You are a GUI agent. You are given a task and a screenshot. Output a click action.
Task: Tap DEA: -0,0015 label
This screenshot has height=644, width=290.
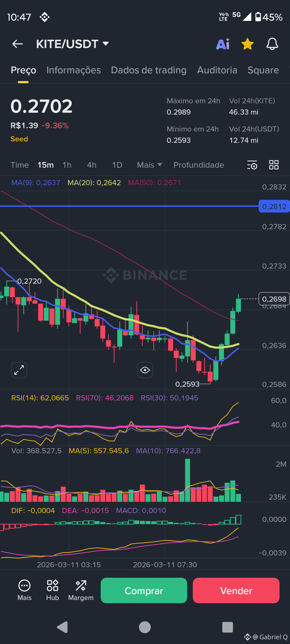tap(85, 511)
